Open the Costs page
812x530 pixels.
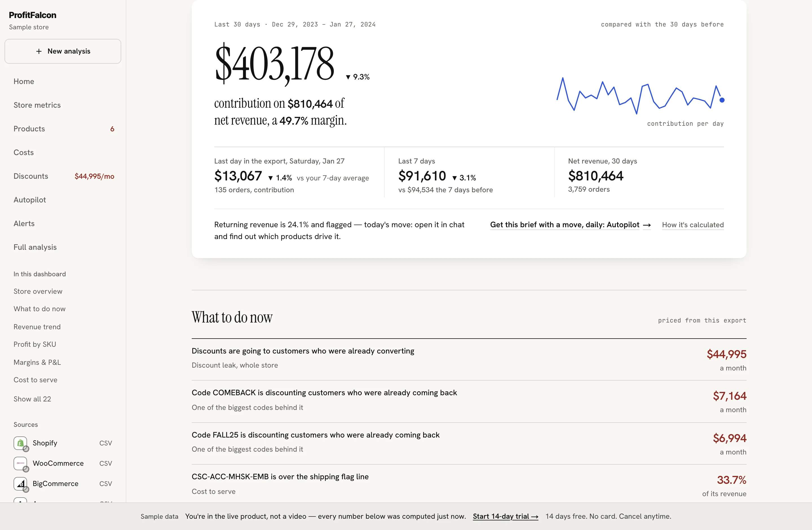[23, 153]
